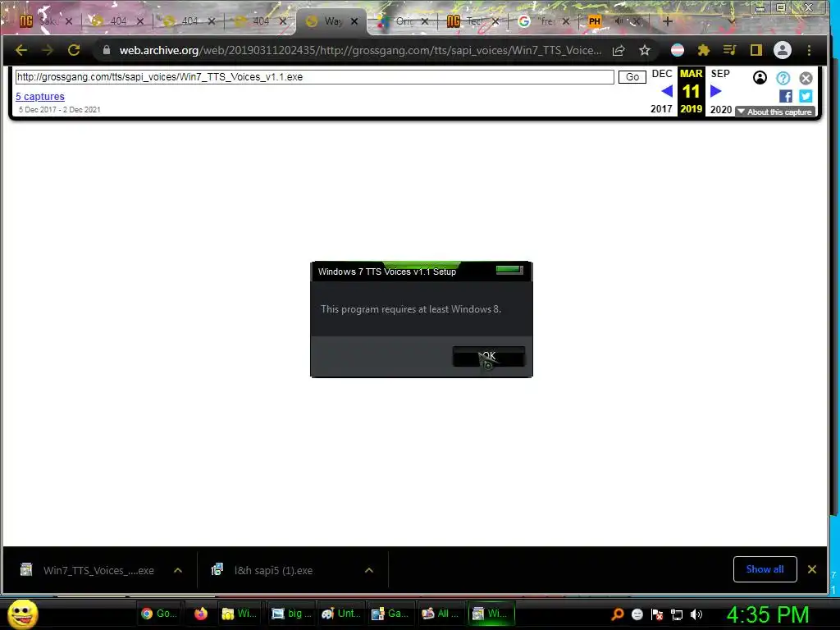840x630 pixels.
Task: Open the l&h sapi5 (1).exe download item
Action: pyautogui.click(x=262, y=570)
